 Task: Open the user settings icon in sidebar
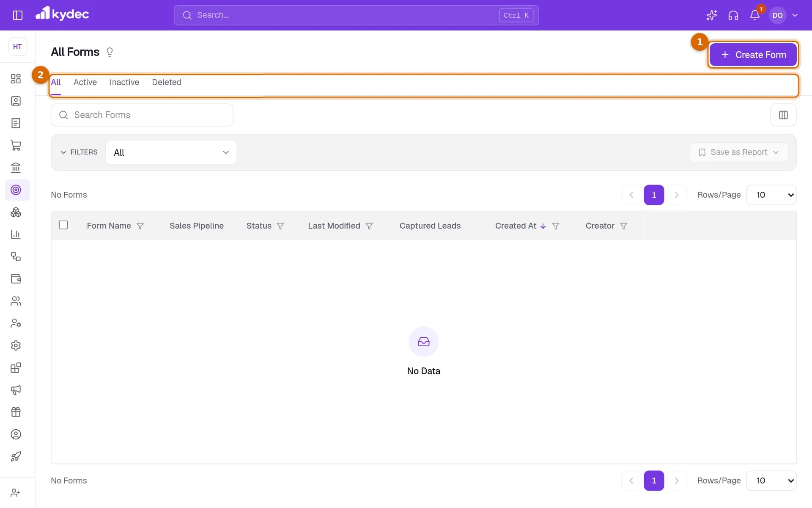pos(16,323)
